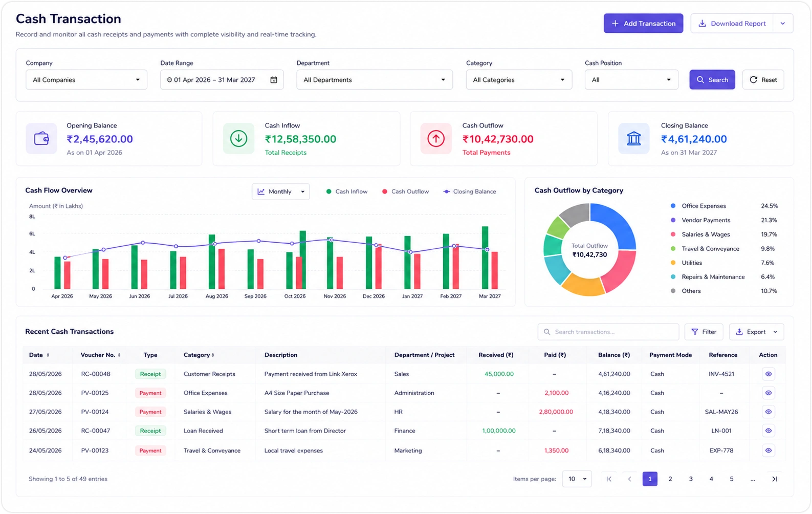This screenshot has width=812, height=514.
Task: Click the bank icon beside Closing Balance
Action: pos(633,138)
